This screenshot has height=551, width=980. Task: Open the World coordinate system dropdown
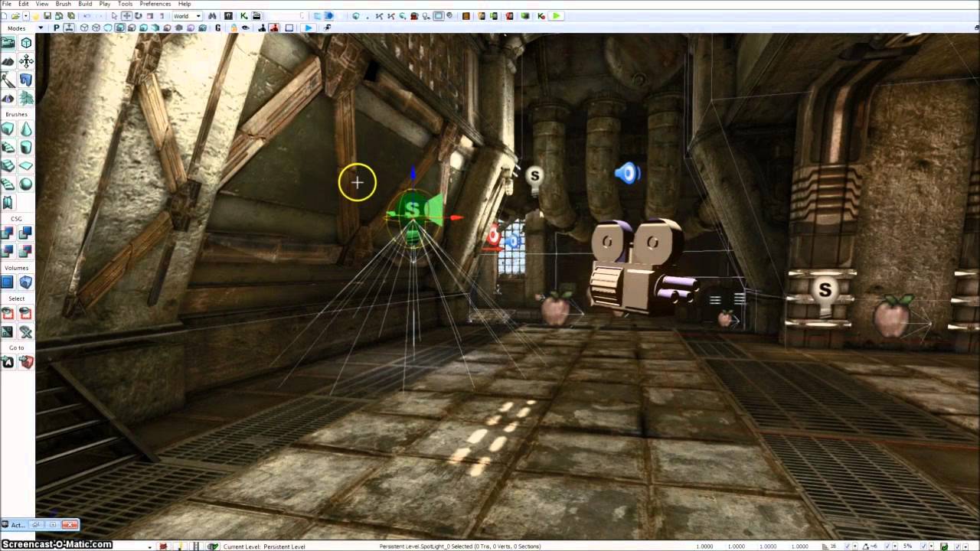tap(187, 15)
